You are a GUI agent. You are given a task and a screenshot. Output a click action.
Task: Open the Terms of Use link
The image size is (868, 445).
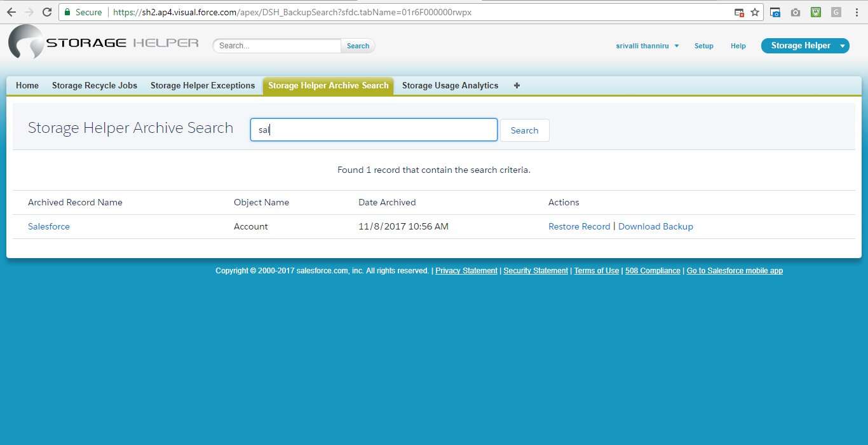pyautogui.click(x=597, y=271)
